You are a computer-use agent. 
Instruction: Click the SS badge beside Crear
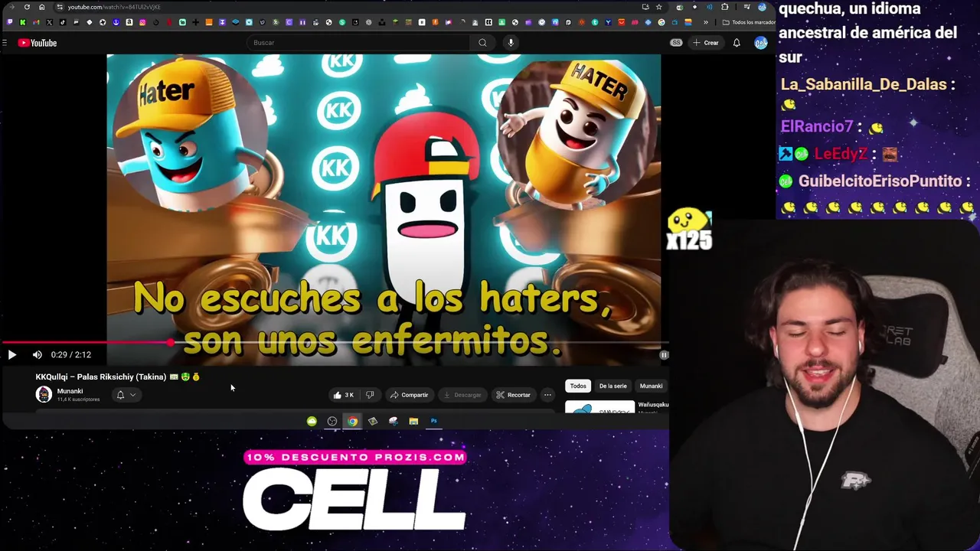click(x=676, y=43)
